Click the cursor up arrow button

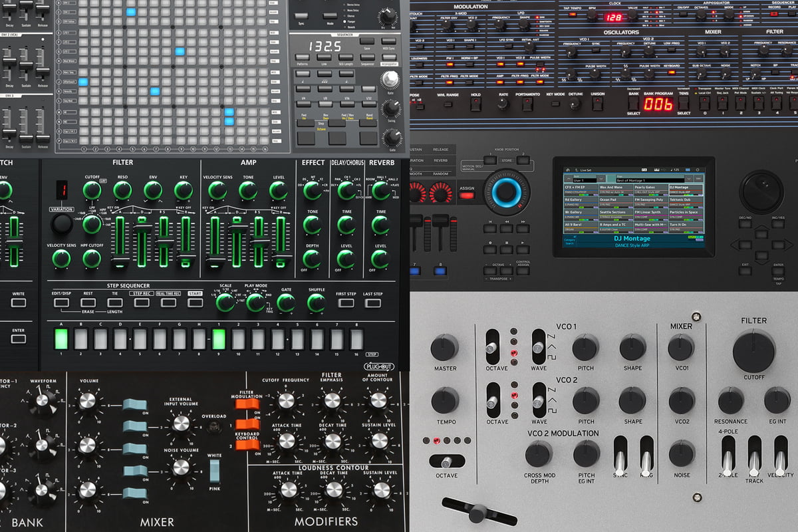pos(761,234)
